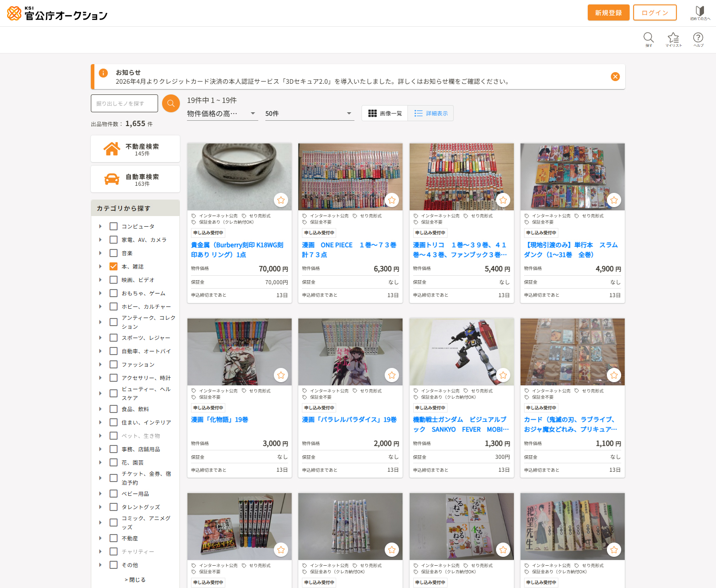
Task: Expand the ホビー、カルチャー category arrow
Action: pyautogui.click(x=100, y=306)
